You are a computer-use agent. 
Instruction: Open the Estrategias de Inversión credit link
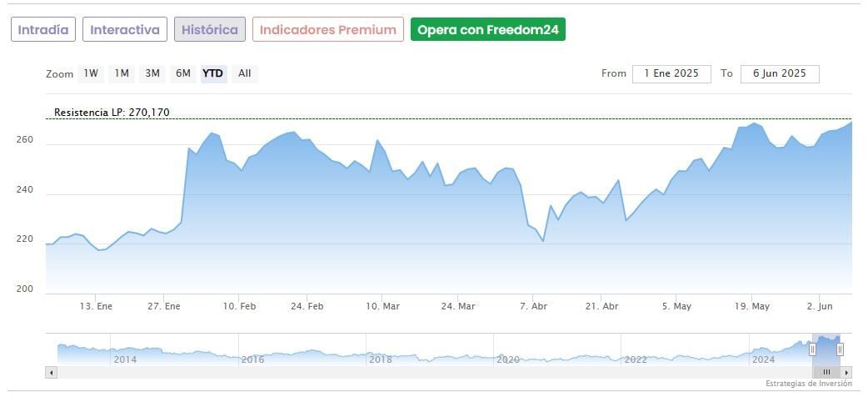(809, 384)
